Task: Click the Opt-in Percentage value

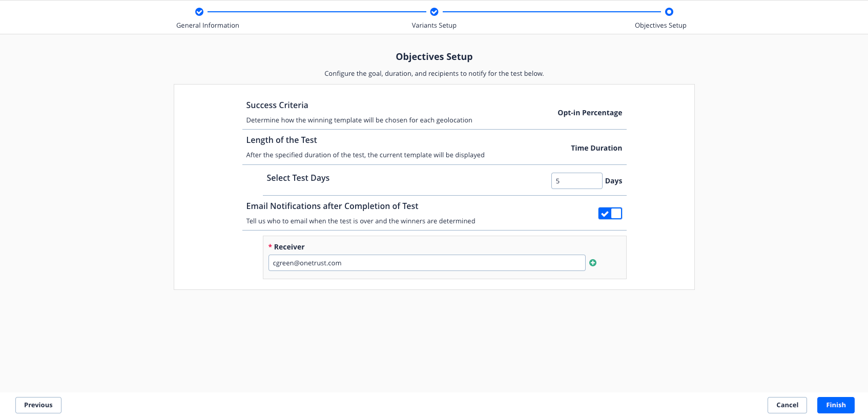Action: point(590,113)
